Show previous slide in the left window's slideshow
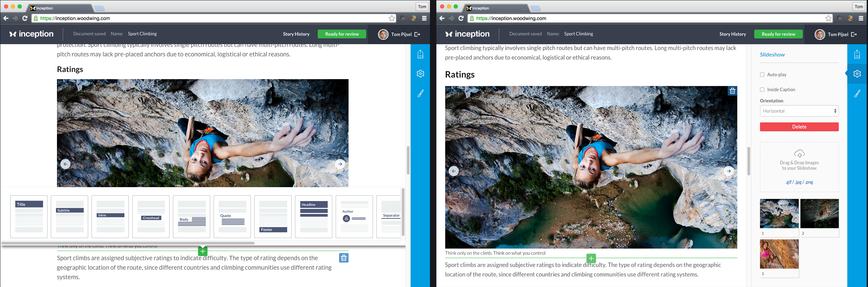 (x=65, y=164)
